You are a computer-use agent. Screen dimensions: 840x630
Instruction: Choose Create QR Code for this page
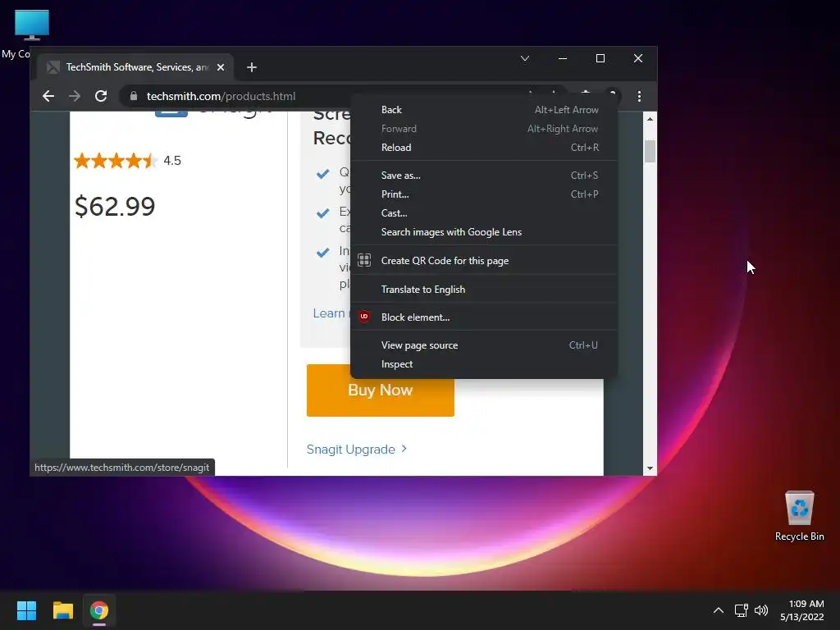point(484,260)
